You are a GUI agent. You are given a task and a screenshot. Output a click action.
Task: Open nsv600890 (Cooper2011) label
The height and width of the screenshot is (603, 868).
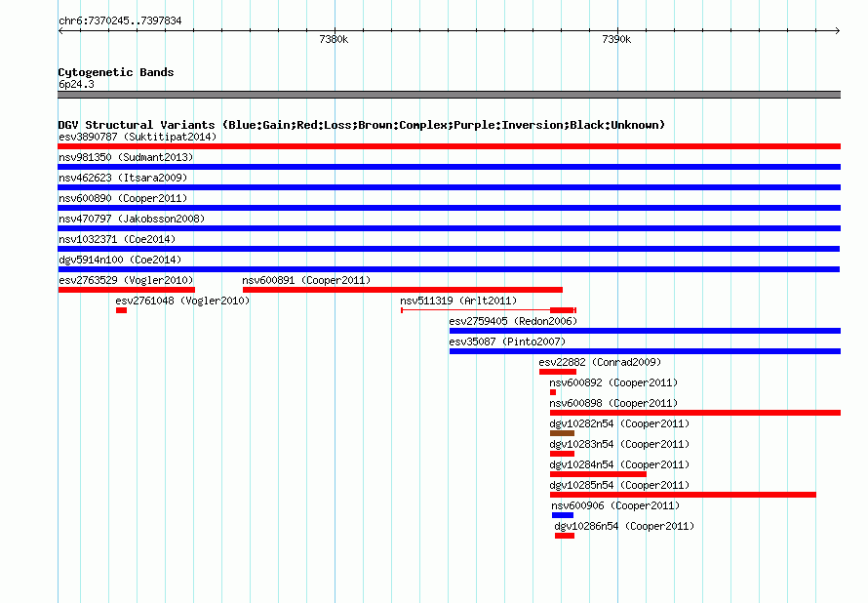coord(123,198)
